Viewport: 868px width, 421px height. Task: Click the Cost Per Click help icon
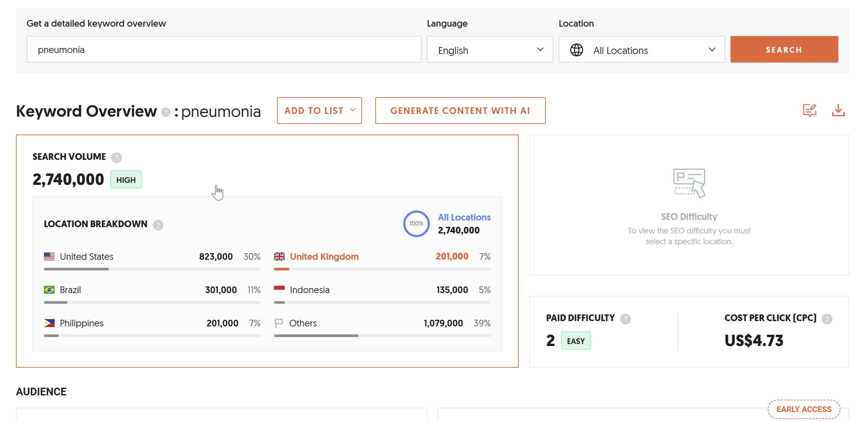tap(827, 318)
